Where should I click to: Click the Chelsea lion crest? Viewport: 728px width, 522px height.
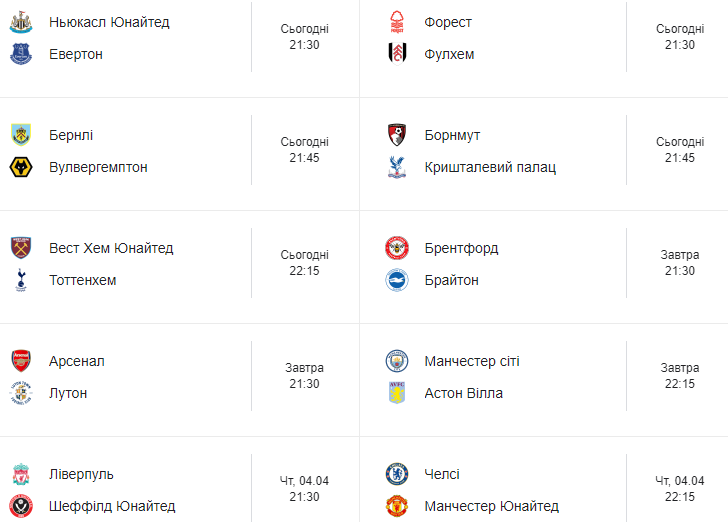396,474
